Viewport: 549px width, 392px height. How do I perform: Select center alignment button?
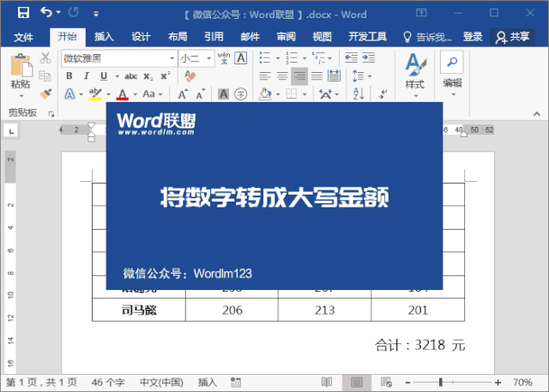click(x=282, y=75)
